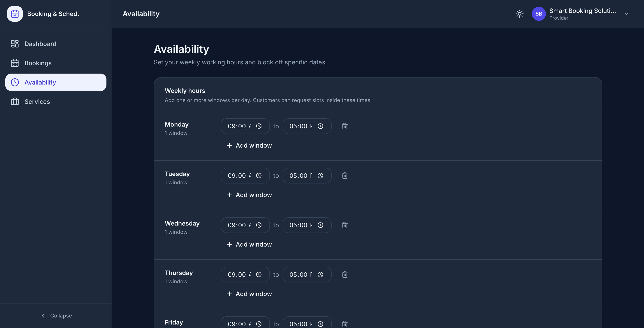Viewport: 644px width, 328px height.
Task: Edit Thursday end time field
Action: point(307,275)
